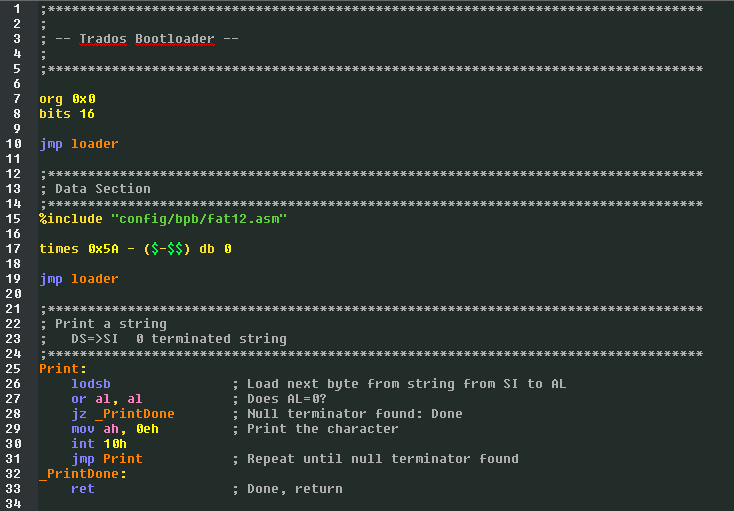
Task: Click the 'mov ah, 0eh' instruction
Action: click(115, 429)
